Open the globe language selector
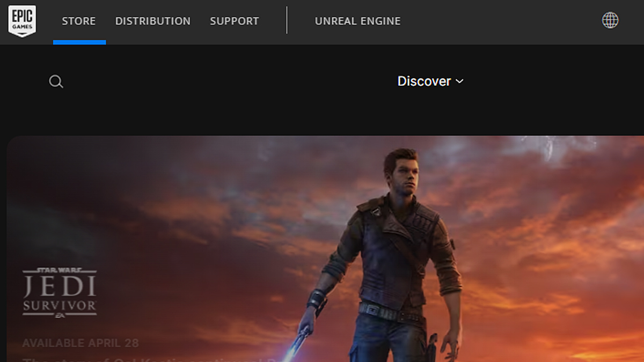This screenshot has height=362, width=644. click(x=610, y=20)
